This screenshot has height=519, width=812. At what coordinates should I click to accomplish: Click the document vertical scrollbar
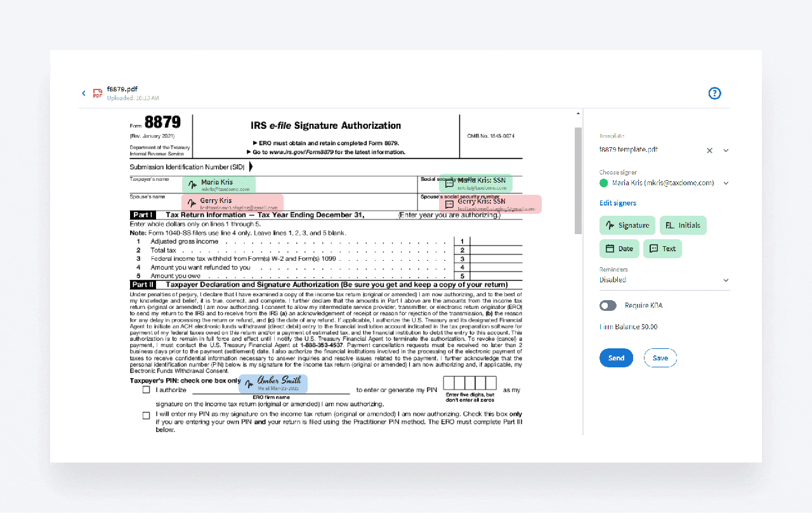pos(578,181)
